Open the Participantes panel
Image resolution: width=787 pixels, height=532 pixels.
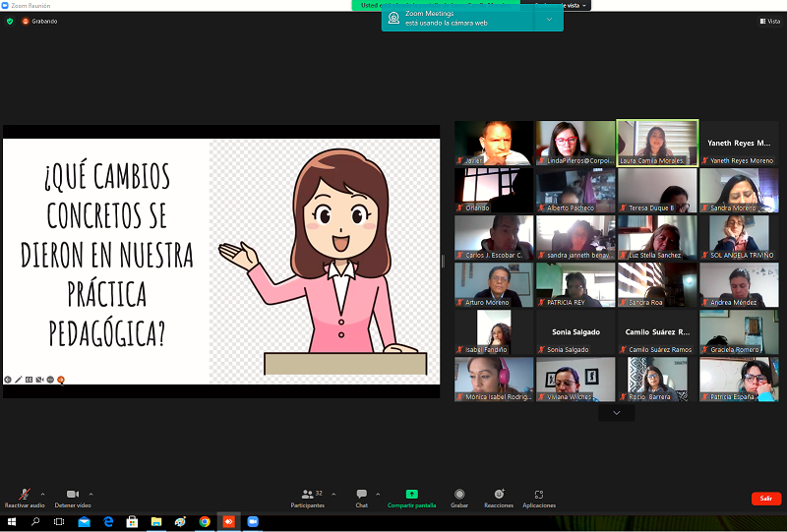coord(307,495)
